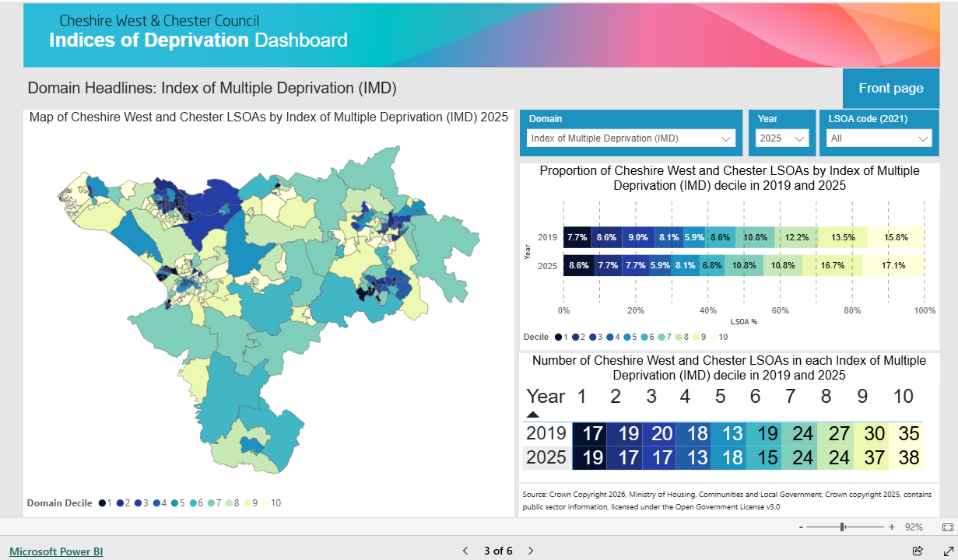Click the 2019 bar segment showing 13.5%
The image size is (958, 560).
click(843, 237)
